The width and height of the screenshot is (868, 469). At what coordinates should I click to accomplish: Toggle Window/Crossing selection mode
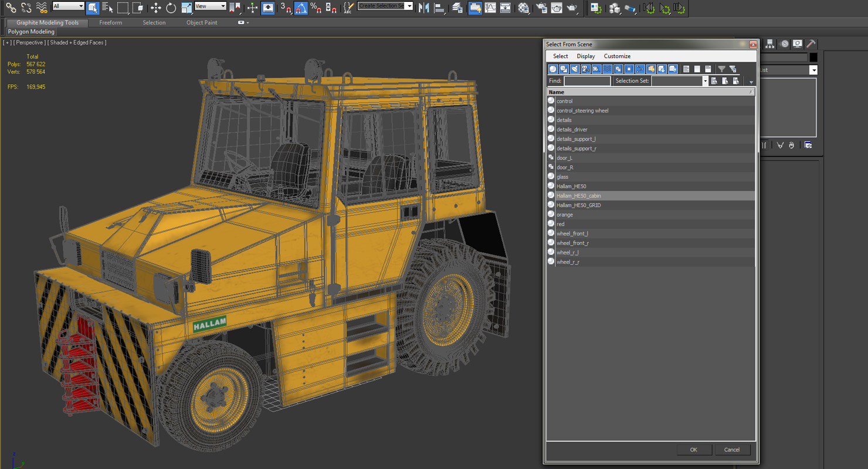click(138, 8)
